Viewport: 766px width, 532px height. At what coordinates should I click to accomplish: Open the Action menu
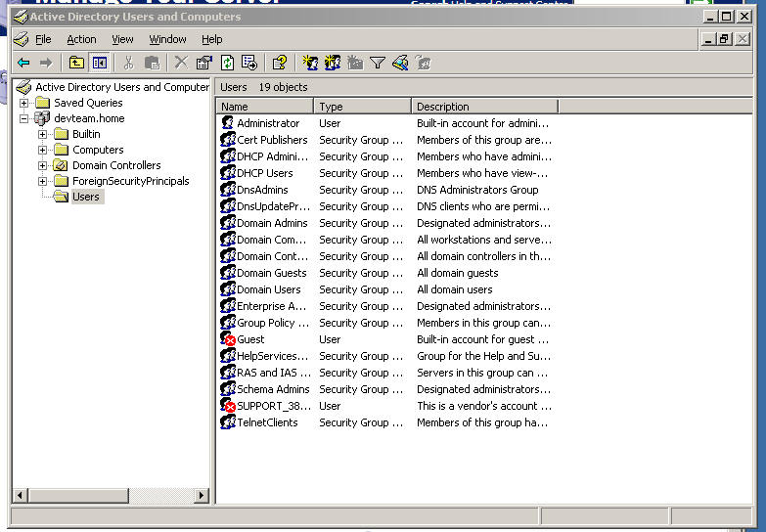tap(81, 39)
